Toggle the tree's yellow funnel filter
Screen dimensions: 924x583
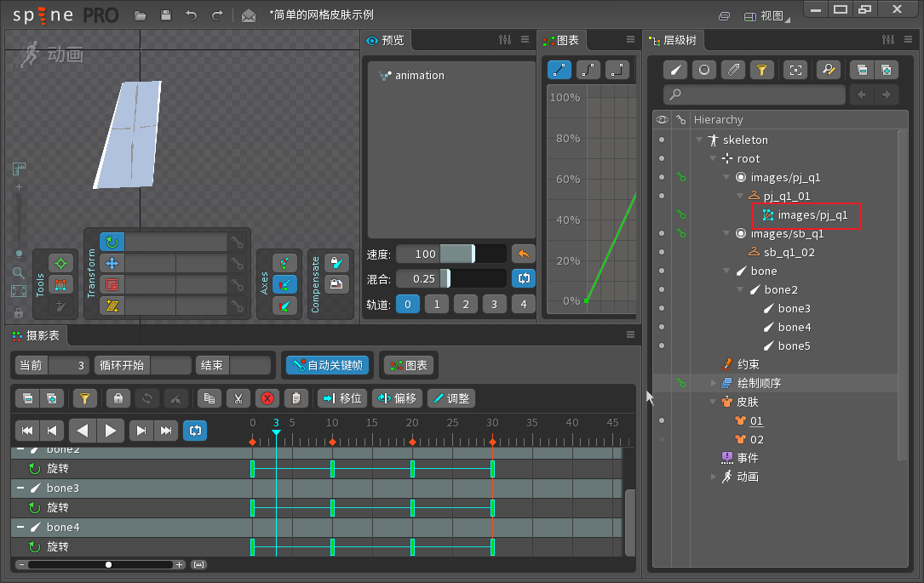point(762,70)
